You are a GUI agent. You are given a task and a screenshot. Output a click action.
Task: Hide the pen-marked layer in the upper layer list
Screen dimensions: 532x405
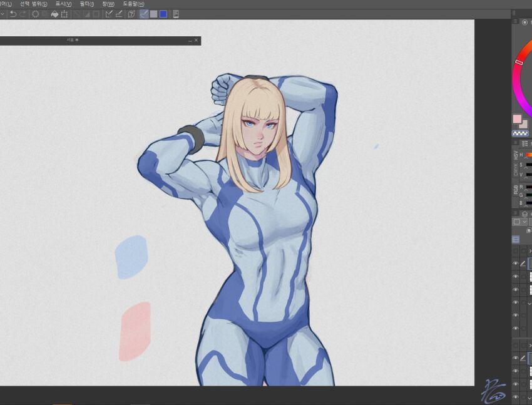[515, 264]
